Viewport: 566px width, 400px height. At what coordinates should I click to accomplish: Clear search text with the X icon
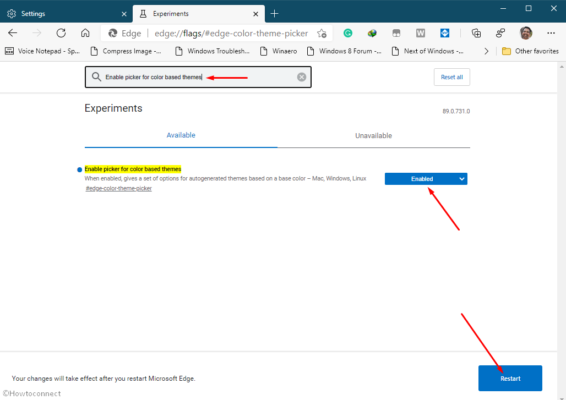coord(301,77)
